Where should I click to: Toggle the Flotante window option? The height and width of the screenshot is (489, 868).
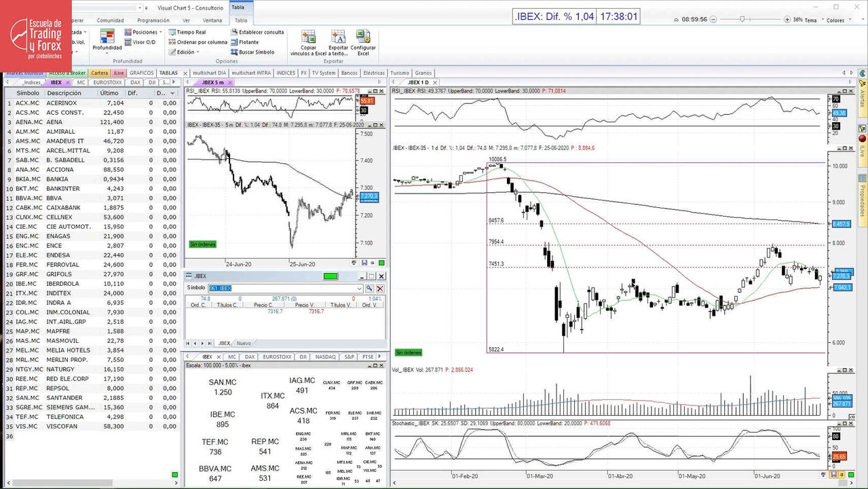(244, 42)
